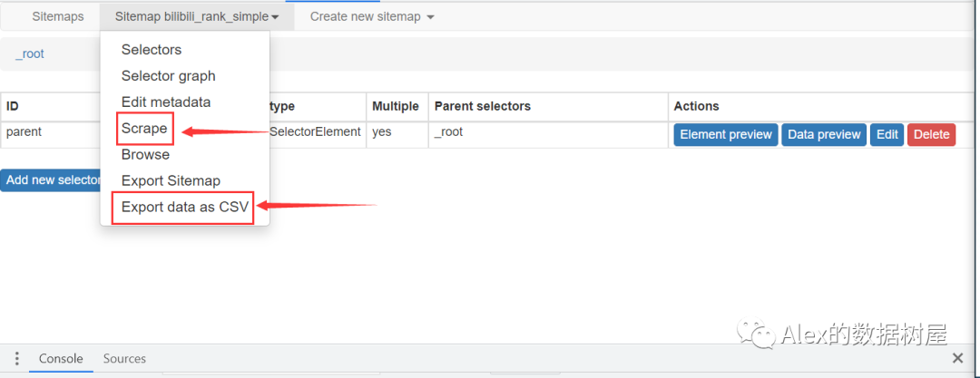
Task: Select Selectors menu entry
Action: point(152,50)
